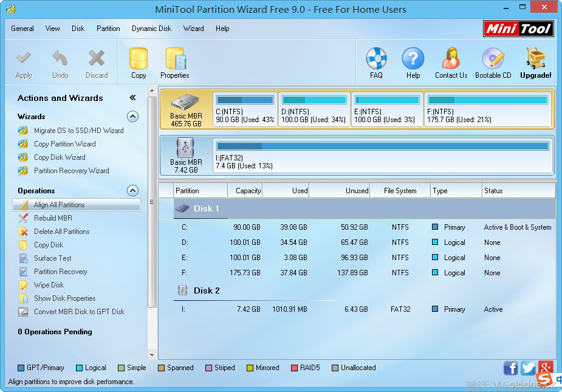The height and width of the screenshot is (392, 562).
Task: Collapse the Actions and Wizards panel
Action: (132, 98)
